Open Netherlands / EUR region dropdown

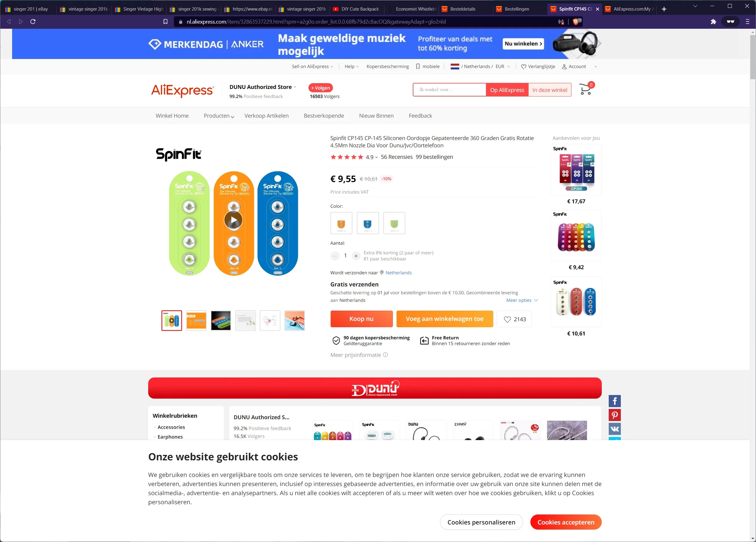[x=480, y=67]
